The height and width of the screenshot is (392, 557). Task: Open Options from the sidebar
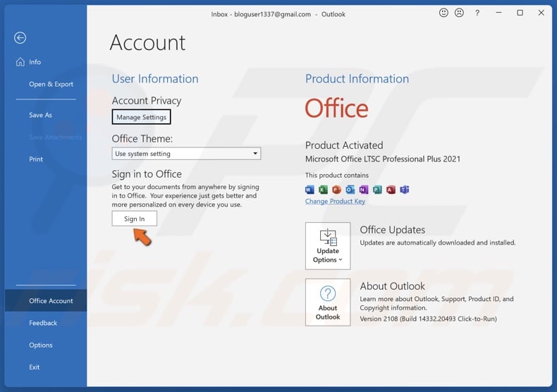tap(41, 345)
